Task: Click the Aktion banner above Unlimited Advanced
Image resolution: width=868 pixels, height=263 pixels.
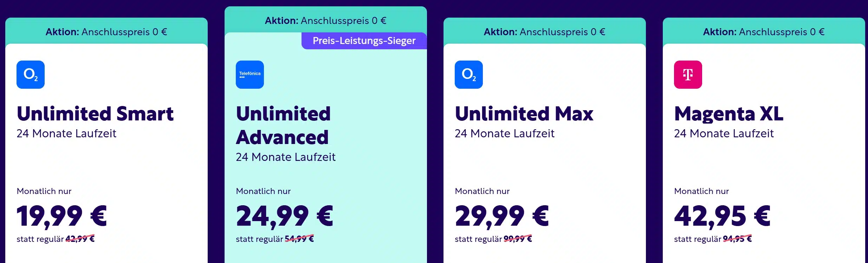Action: point(325,20)
